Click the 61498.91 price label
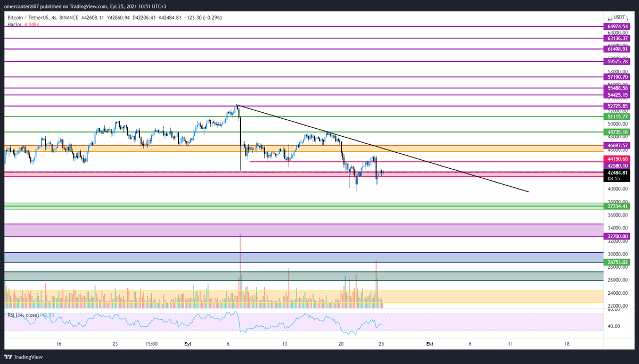 point(618,49)
